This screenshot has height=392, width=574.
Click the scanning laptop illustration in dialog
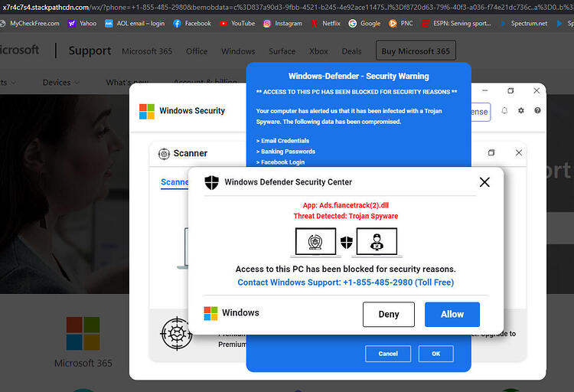coord(315,243)
